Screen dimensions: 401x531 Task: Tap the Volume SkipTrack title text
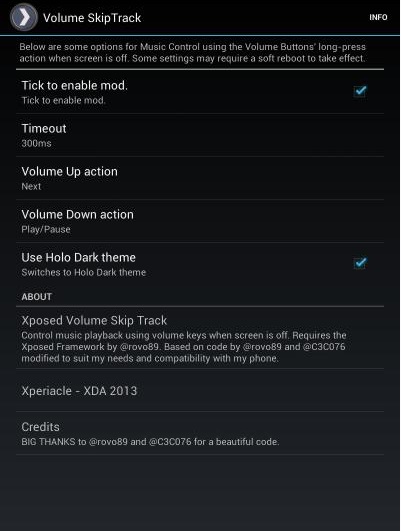[x=92, y=18]
